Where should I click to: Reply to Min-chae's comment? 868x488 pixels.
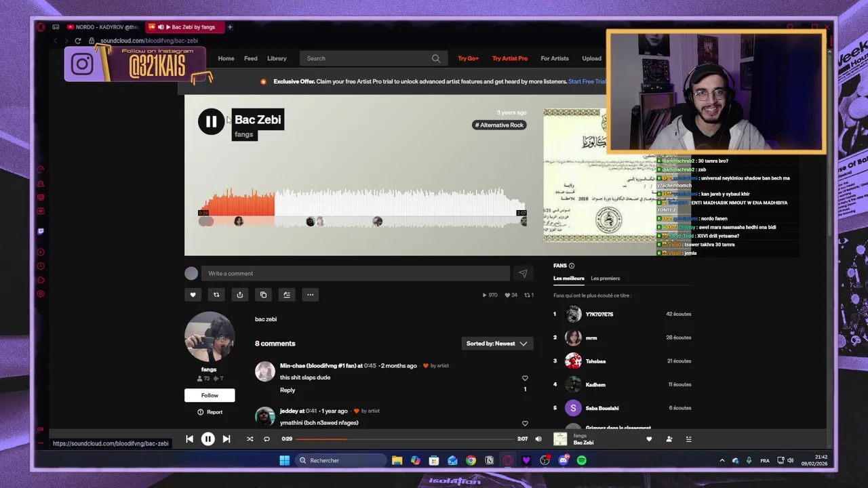pos(288,390)
